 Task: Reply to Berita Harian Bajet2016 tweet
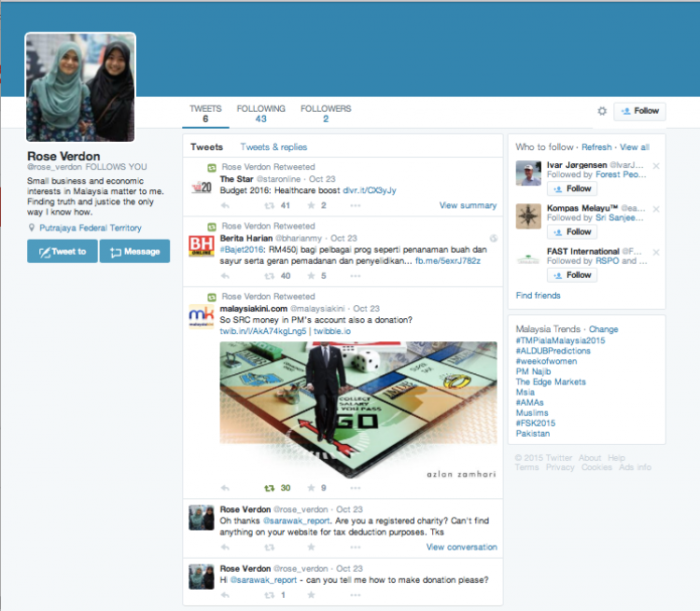pos(225,276)
